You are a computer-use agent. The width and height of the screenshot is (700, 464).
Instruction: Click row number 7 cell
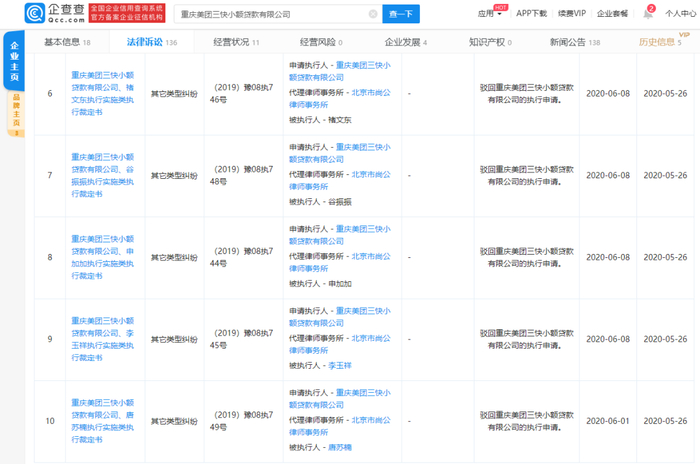coord(50,176)
